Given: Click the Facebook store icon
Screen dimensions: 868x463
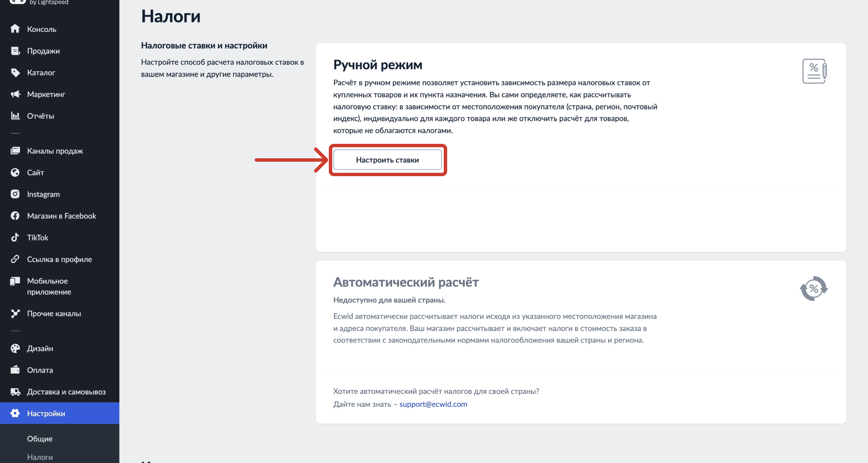Looking at the screenshot, I should (x=15, y=216).
